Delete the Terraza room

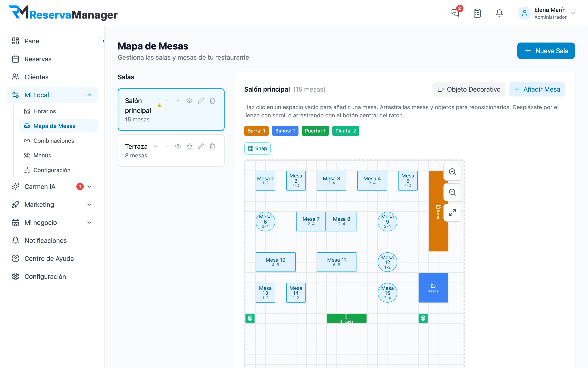point(212,146)
